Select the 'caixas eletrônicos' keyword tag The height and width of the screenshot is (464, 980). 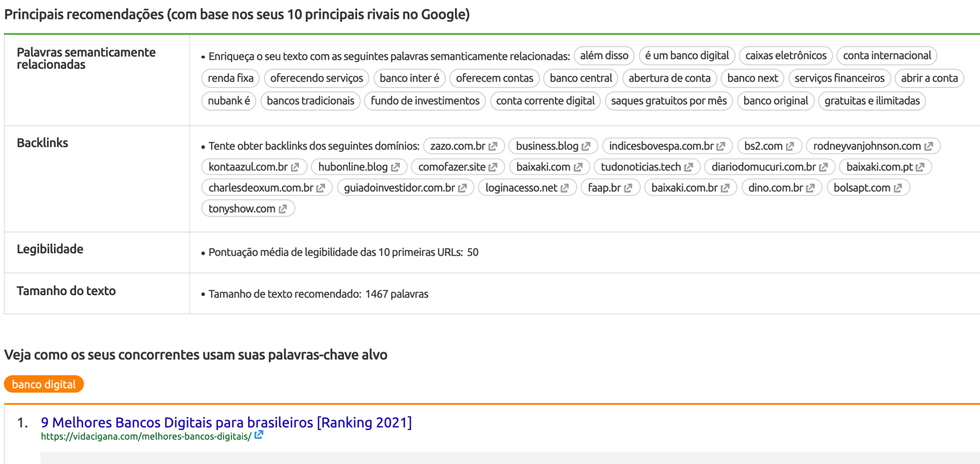click(786, 56)
